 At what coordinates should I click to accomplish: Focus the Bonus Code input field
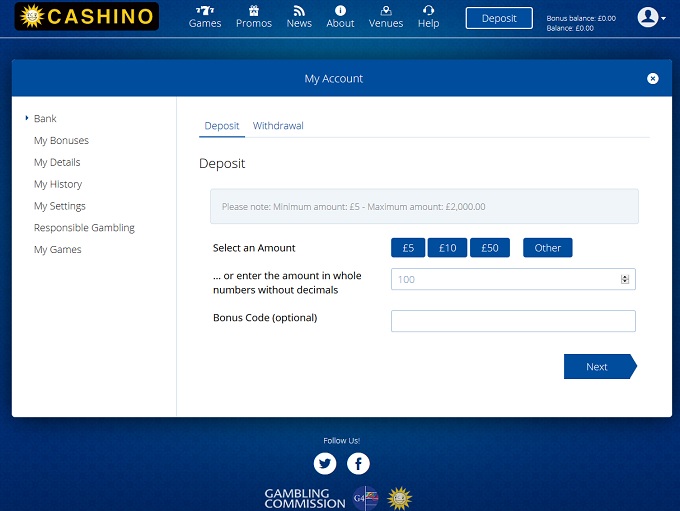point(513,321)
